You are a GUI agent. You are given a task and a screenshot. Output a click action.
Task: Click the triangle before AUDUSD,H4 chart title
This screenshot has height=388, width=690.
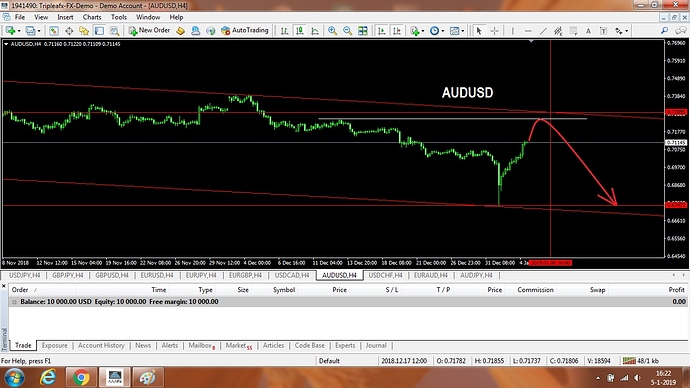tap(6, 44)
